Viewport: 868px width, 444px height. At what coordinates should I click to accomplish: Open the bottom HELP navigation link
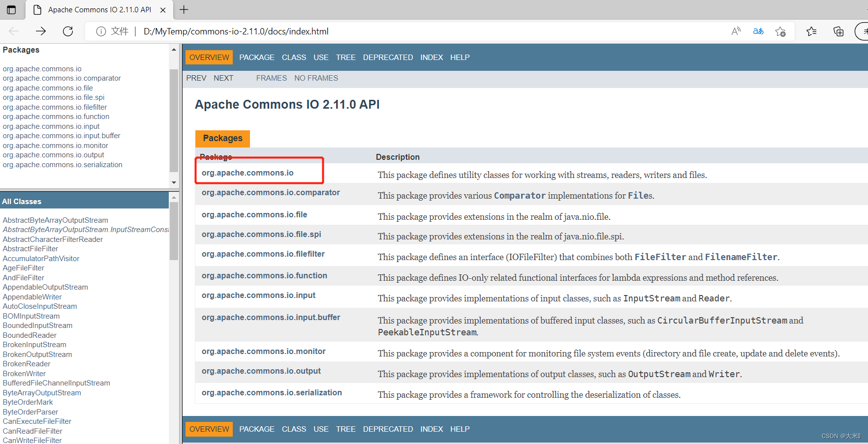click(460, 429)
